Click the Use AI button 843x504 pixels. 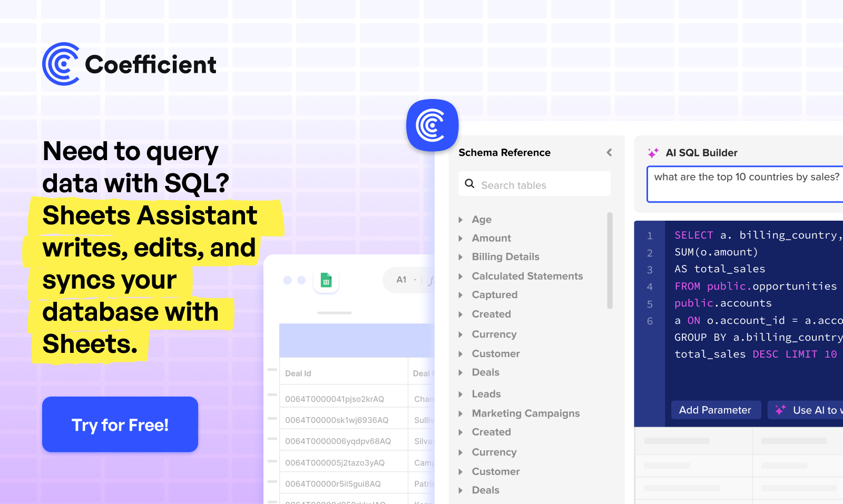(805, 410)
